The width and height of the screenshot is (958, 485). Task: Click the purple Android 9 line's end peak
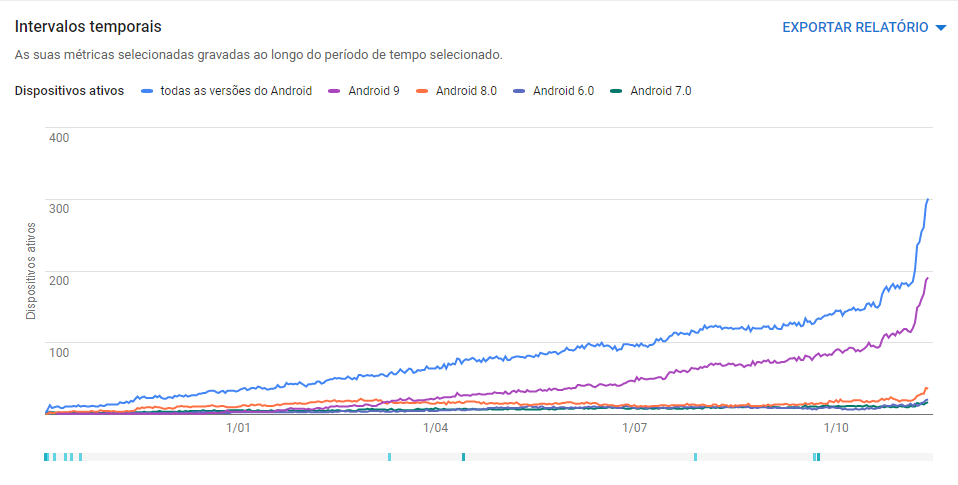coord(928,278)
